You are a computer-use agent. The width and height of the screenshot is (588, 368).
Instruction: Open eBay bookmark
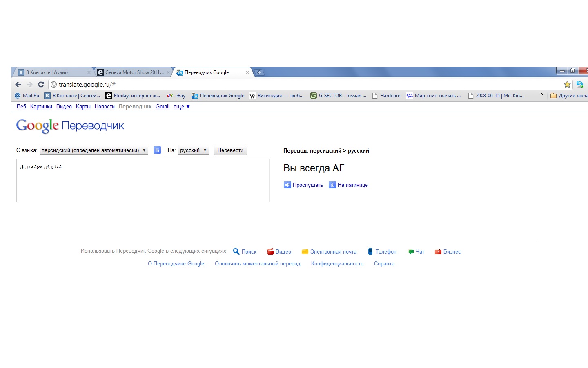click(176, 96)
